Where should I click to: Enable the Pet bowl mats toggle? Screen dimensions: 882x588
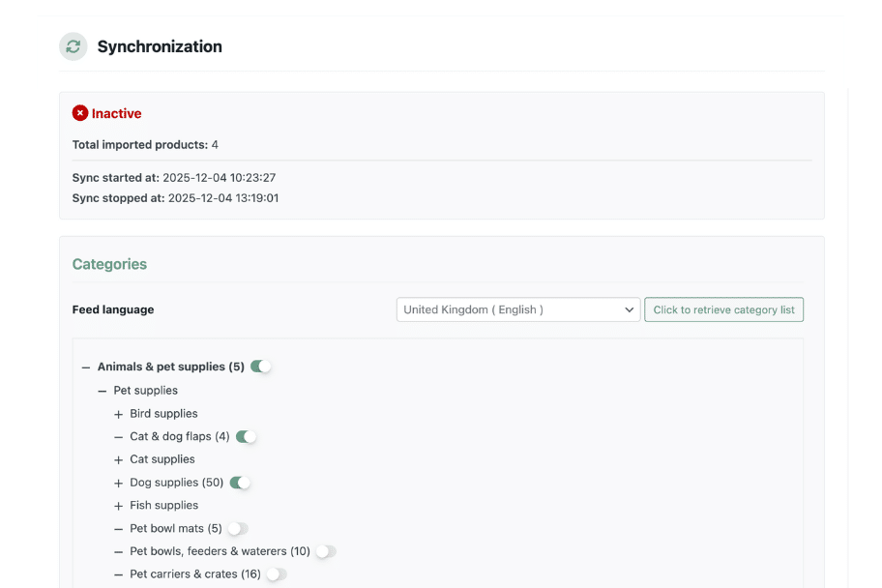237,529
